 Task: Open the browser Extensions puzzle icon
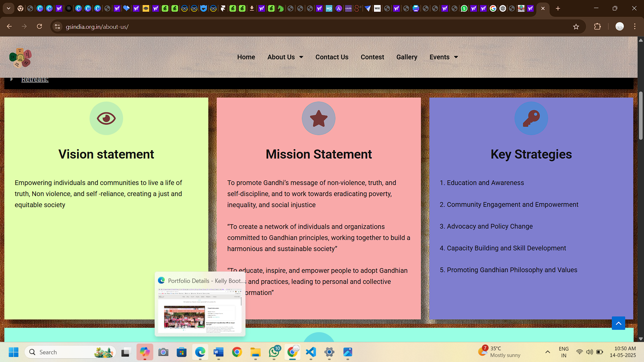[x=597, y=26]
